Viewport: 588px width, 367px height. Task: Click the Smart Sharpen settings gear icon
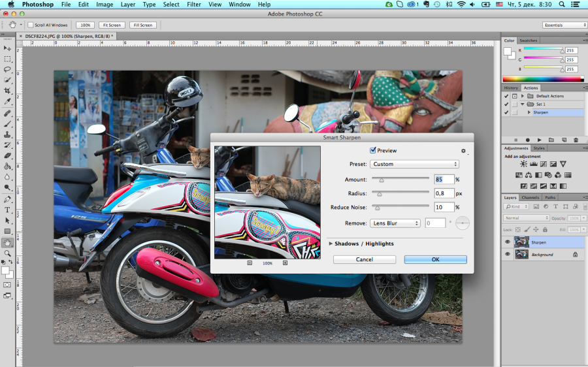463,151
